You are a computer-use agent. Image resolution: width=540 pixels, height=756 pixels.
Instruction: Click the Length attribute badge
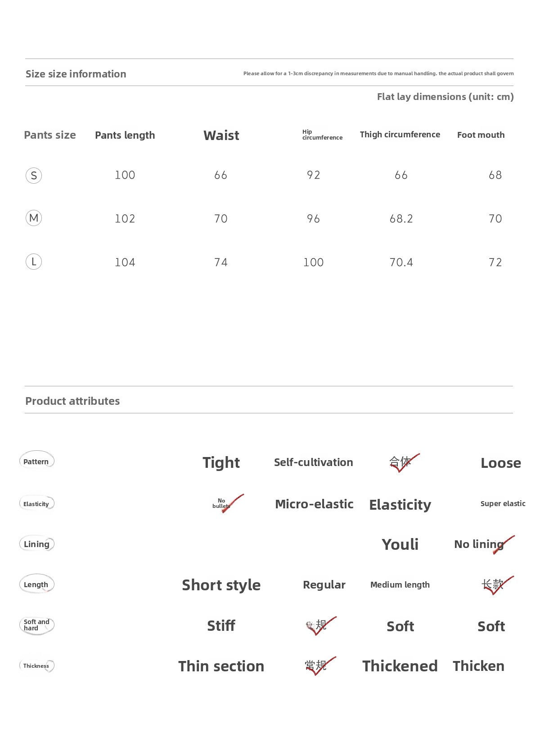click(x=36, y=584)
